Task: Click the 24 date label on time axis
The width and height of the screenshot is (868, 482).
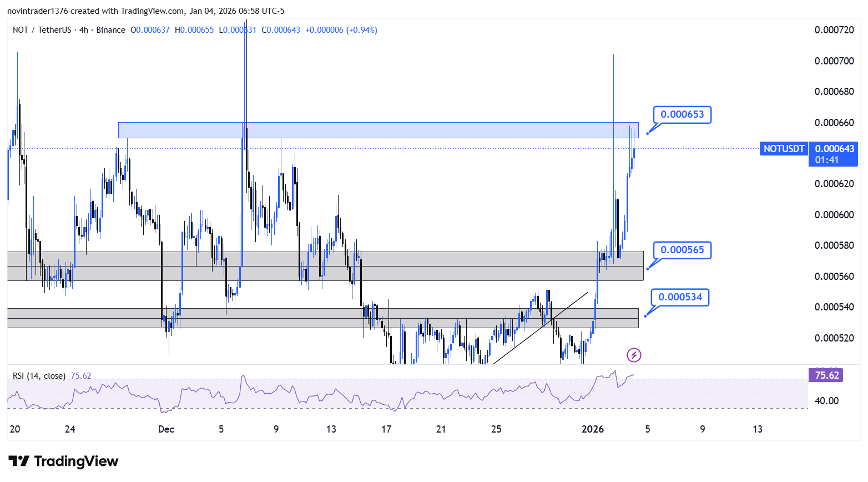Action: [x=70, y=429]
